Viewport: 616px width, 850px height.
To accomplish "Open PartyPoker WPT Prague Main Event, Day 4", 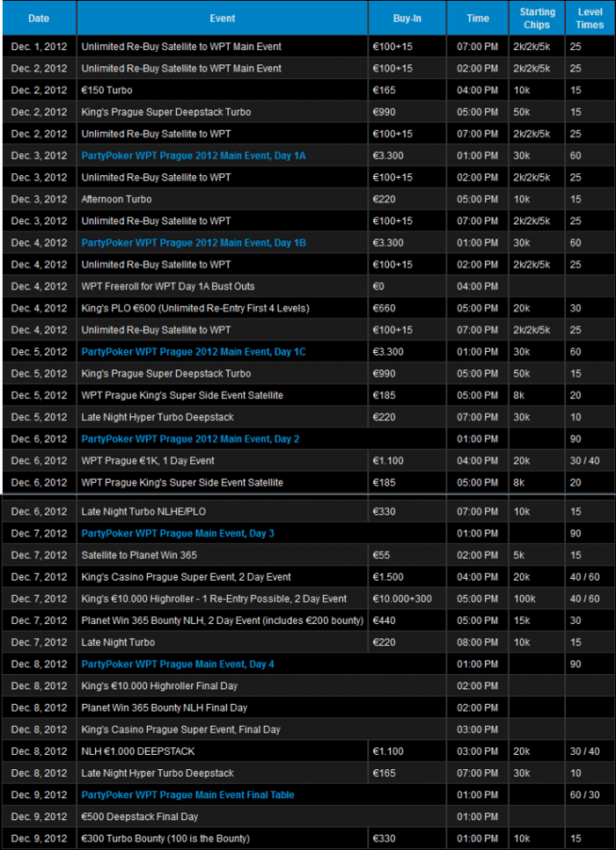I will tap(178, 664).
